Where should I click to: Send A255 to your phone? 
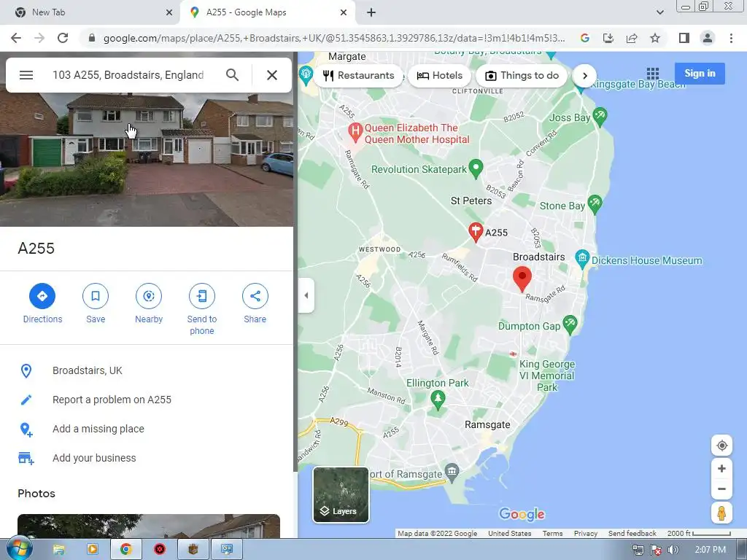tap(202, 296)
